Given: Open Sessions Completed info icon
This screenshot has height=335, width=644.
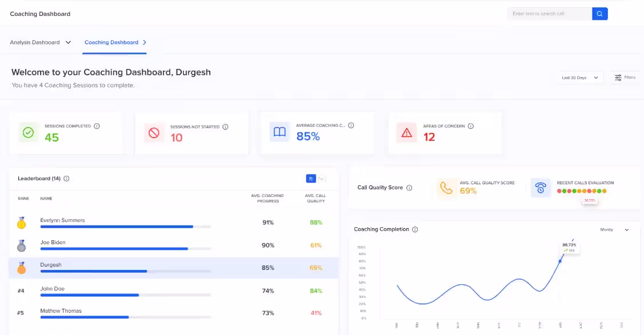Looking at the screenshot, I should (97, 126).
